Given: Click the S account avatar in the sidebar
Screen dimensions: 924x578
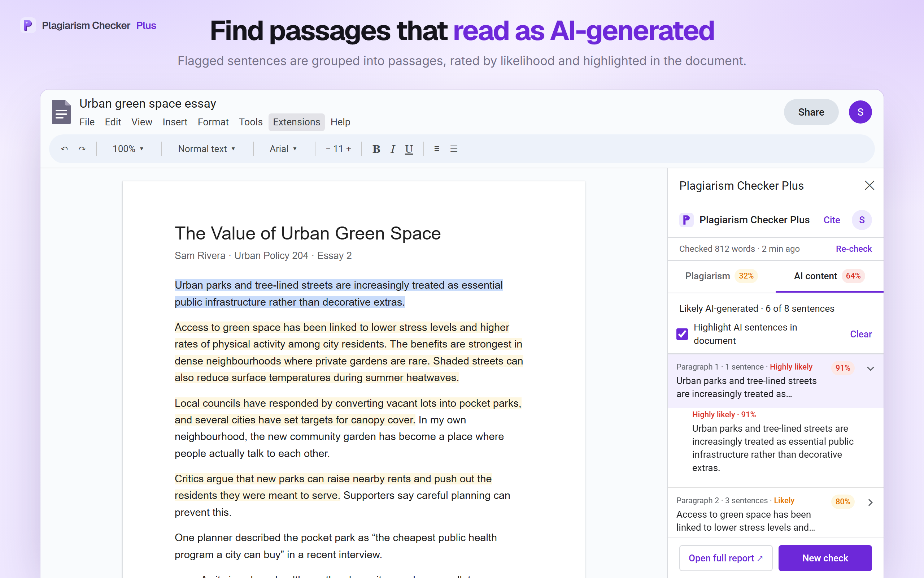Looking at the screenshot, I should [862, 220].
